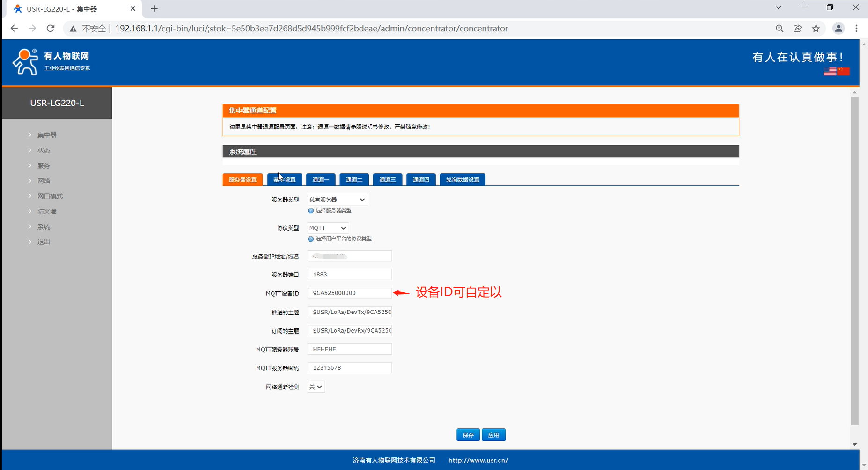
Task: Switch language using the Chinese flag
Action: pyautogui.click(x=844, y=71)
